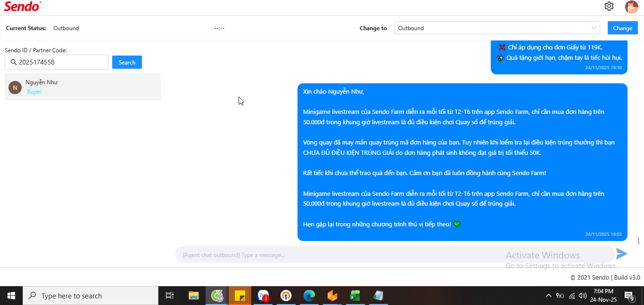Click Nguyễn Như's avatar circle
Viewport: 644px width, 305px height.
pyautogui.click(x=15, y=87)
